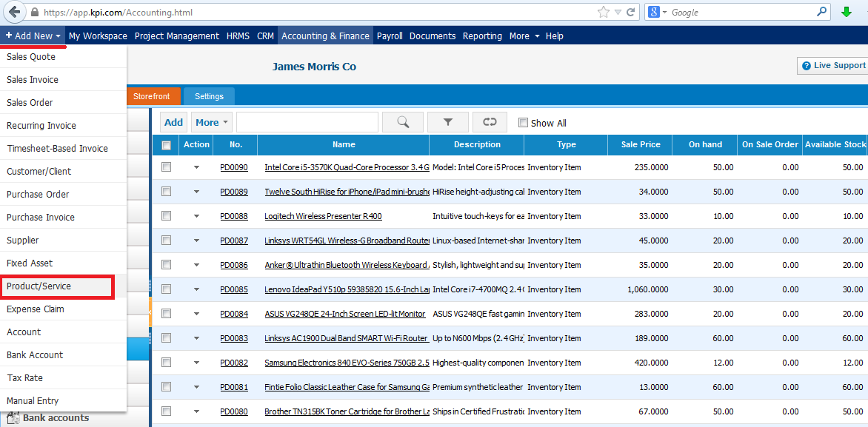Choose Manual Entry in Add New menu
The image size is (868, 427).
click(63, 400)
